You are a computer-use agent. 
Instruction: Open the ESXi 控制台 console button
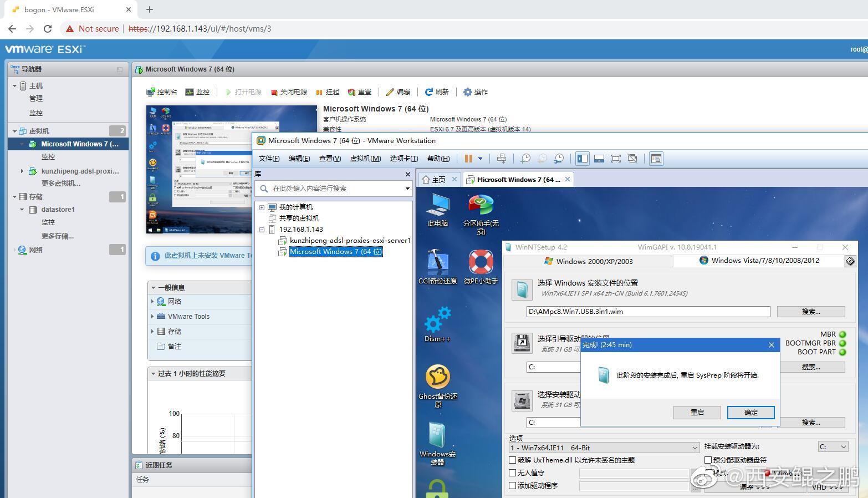(x=162, y=92)
